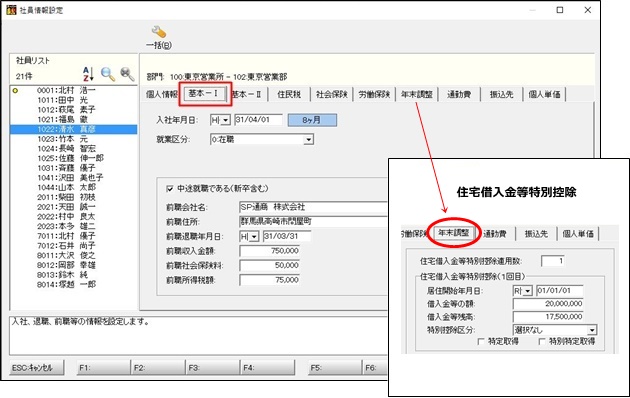Select employee 1012:萩尾 素子

pos(66,110)
